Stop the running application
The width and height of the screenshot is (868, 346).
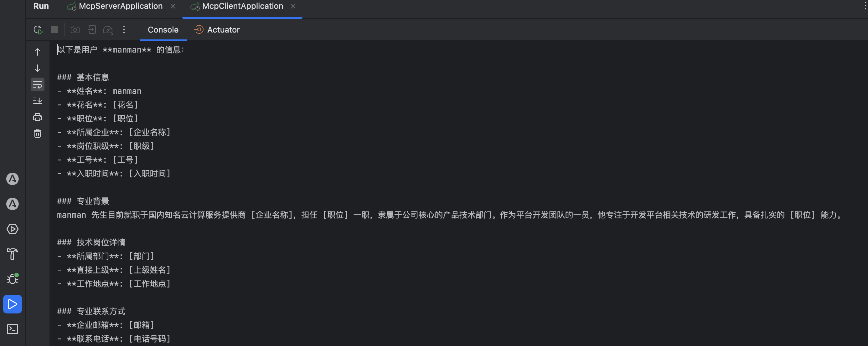click(54, 30)
